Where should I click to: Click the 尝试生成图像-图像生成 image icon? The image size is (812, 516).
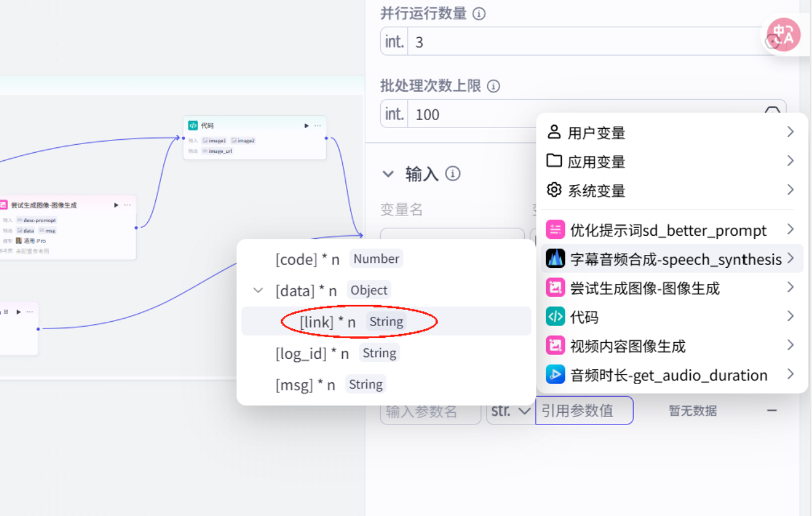555,287
